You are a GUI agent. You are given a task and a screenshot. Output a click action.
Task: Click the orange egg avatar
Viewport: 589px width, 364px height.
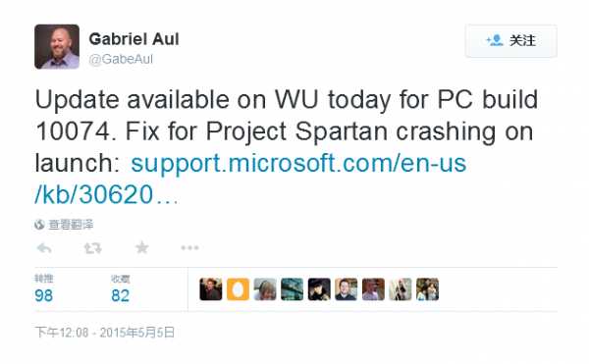pyautogui.click(x=238, y=289)
